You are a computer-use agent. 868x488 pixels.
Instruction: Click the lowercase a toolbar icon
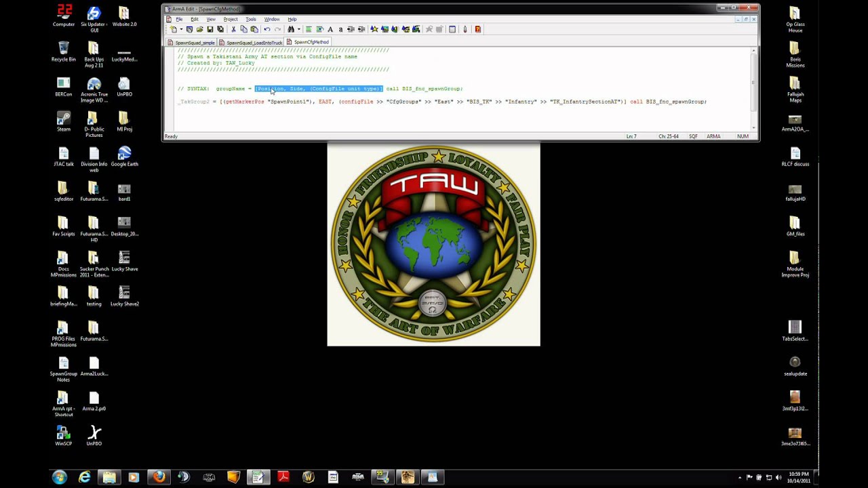(340, 29)
